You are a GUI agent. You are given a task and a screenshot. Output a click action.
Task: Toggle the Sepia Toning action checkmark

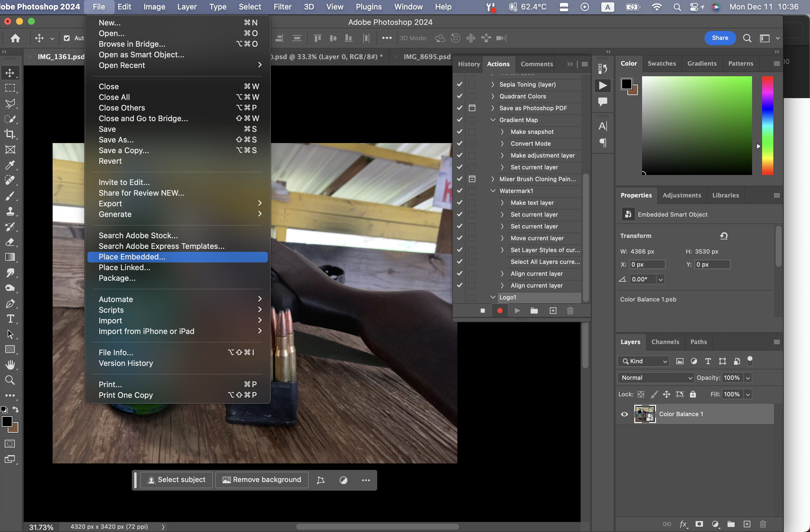(459, 84)
